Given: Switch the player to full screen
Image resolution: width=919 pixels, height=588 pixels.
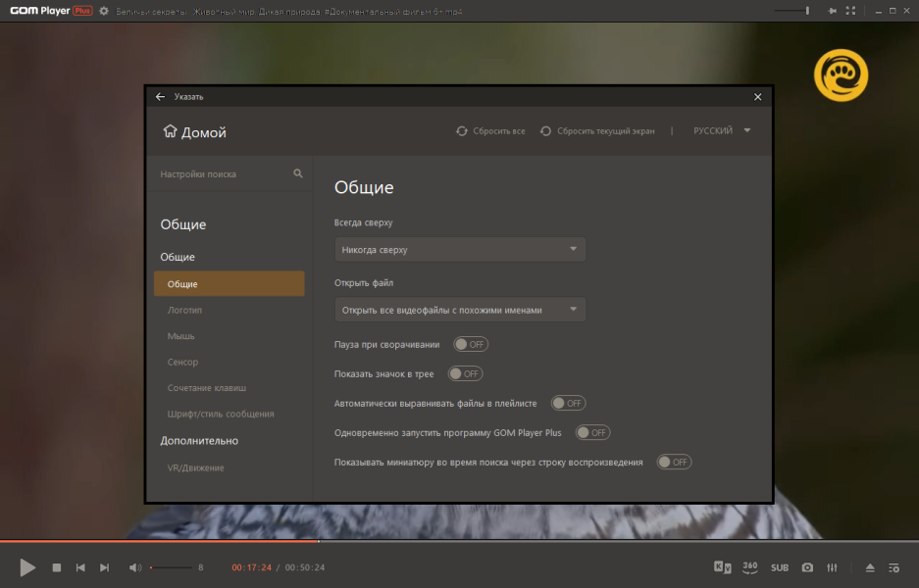Looking at the screenshot, I should click(x=850, y=11).
